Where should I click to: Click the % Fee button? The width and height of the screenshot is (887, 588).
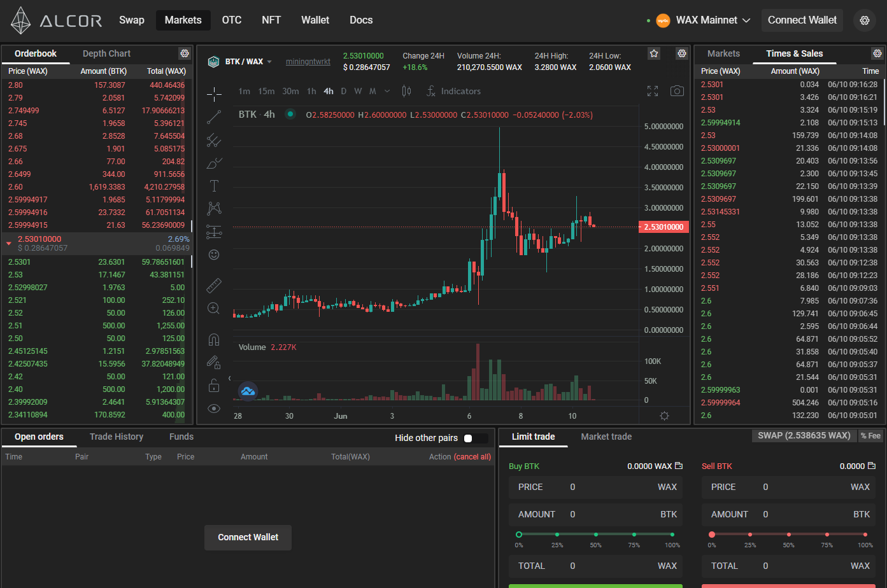click(870, 435)
